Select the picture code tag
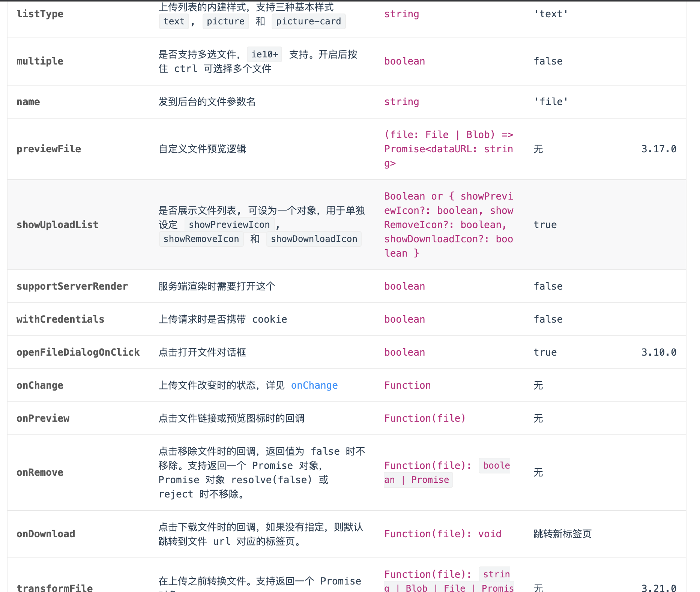This screenshot has width=700, height=592. tap(225, 21)
